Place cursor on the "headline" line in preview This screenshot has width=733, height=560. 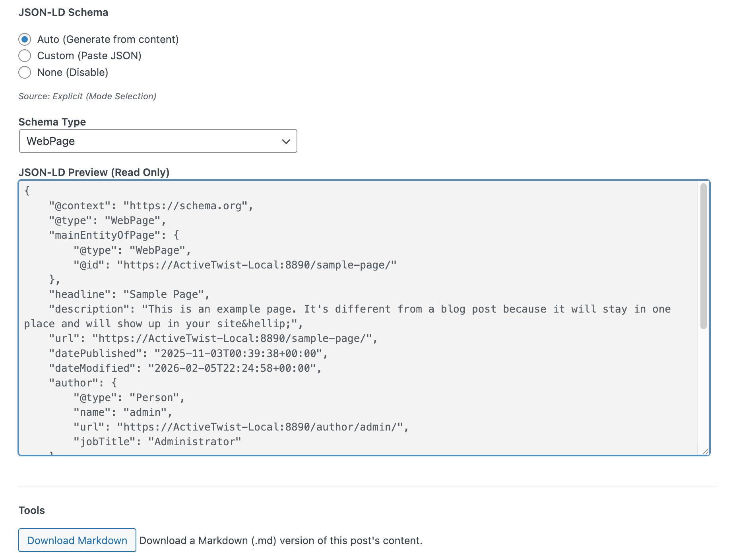[129, 294]
